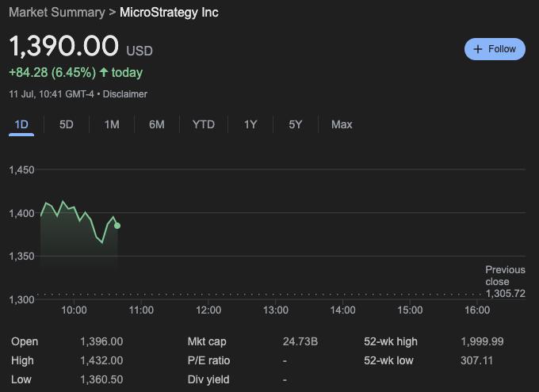Screen dimensions: 539x392
Task: Click the green up arrow icon
Action: click(x=104, y=72)
